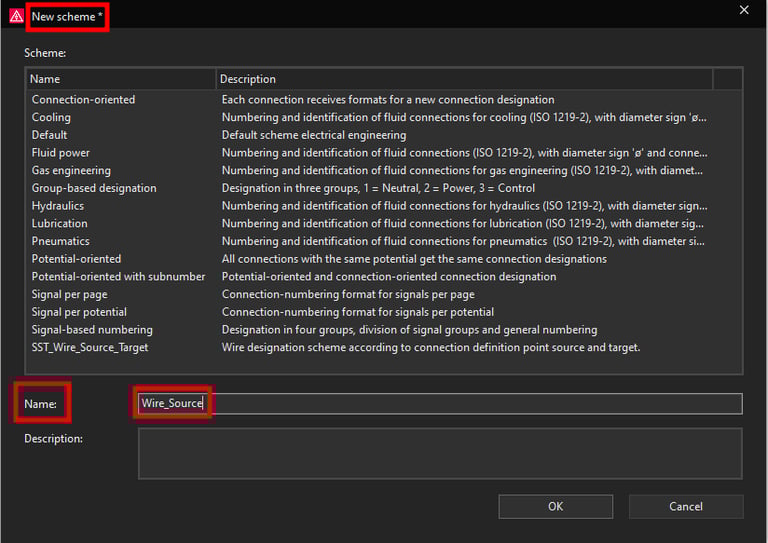Click 'All connections with the same potential' description
Screen dimensions: 768x543
tap(414, 259)
